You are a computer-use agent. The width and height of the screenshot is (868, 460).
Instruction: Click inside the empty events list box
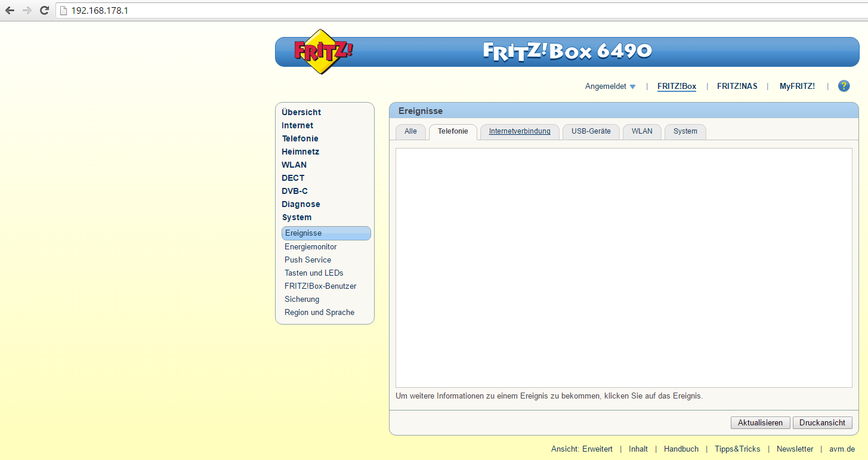(x=624, y=268)
